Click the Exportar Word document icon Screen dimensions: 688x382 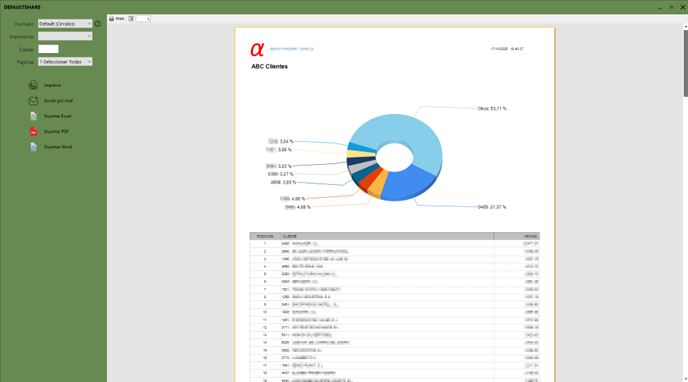coord(33,147)
